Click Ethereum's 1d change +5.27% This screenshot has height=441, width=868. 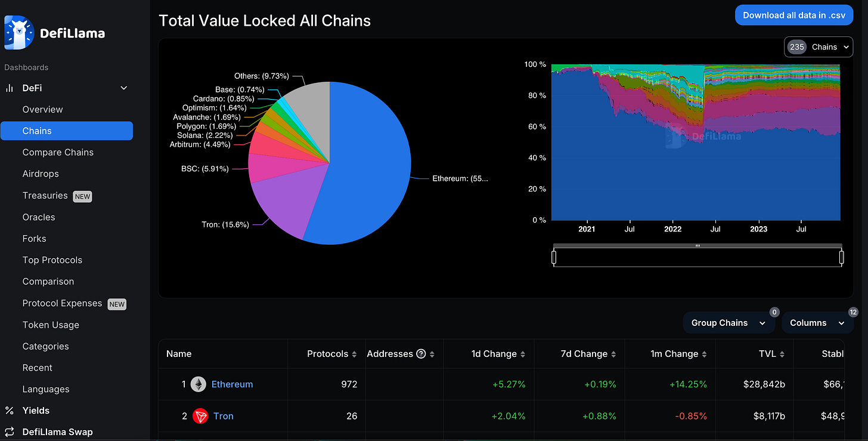pyautogui.click(x=509, y=384)
